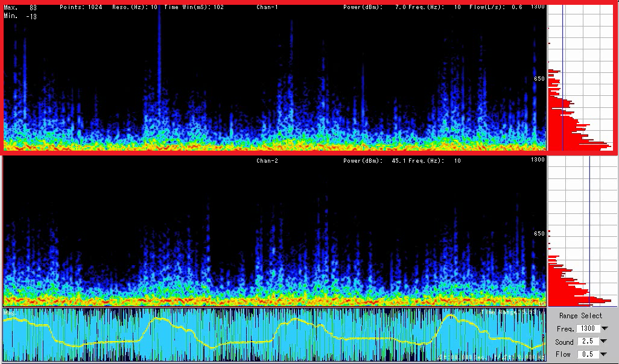Click the 'Flow(L/s): 0.6' readout
Screen dimensions: 619x364
point(496,7)
